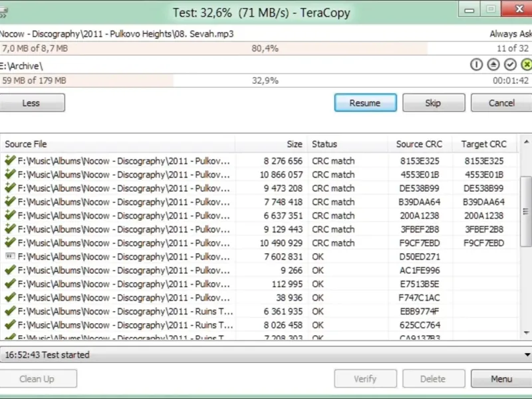Click the paused-state icon of the 7 602 831 row

point(10,256)
